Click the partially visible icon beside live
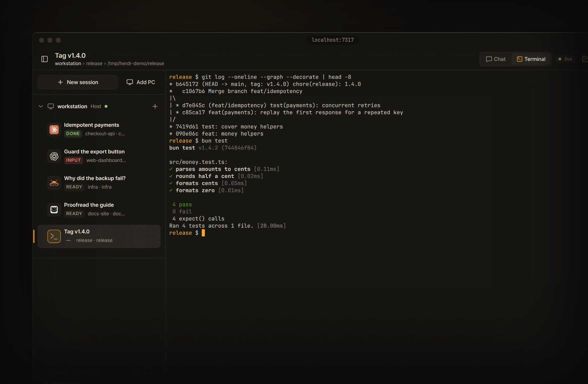Image resolution: width=588 pixels, height=384 pixels. click(585, 59)
